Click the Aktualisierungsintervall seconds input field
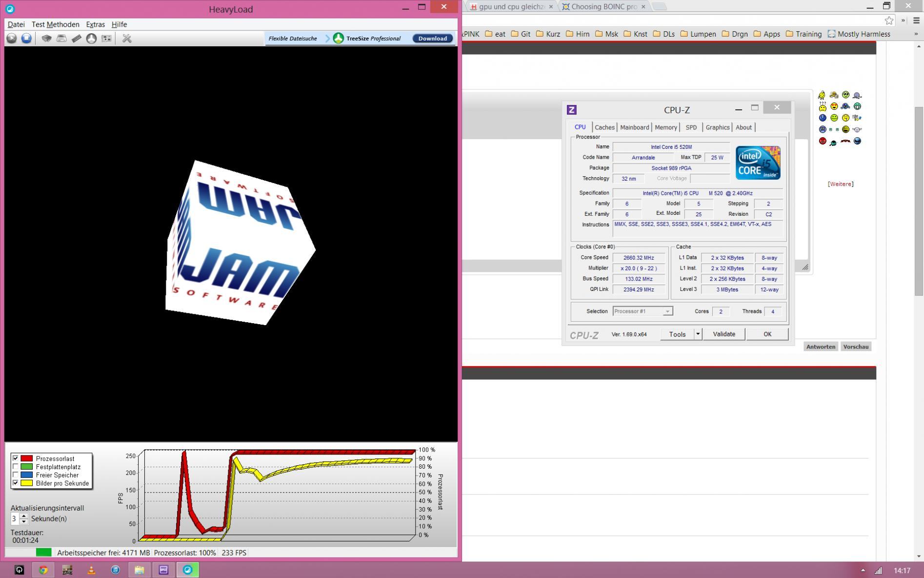This screenshot has width=924, height=578. 15,518
